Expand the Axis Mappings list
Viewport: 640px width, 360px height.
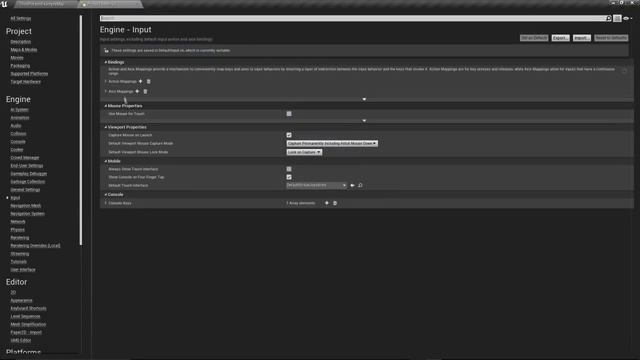[106, 91]
